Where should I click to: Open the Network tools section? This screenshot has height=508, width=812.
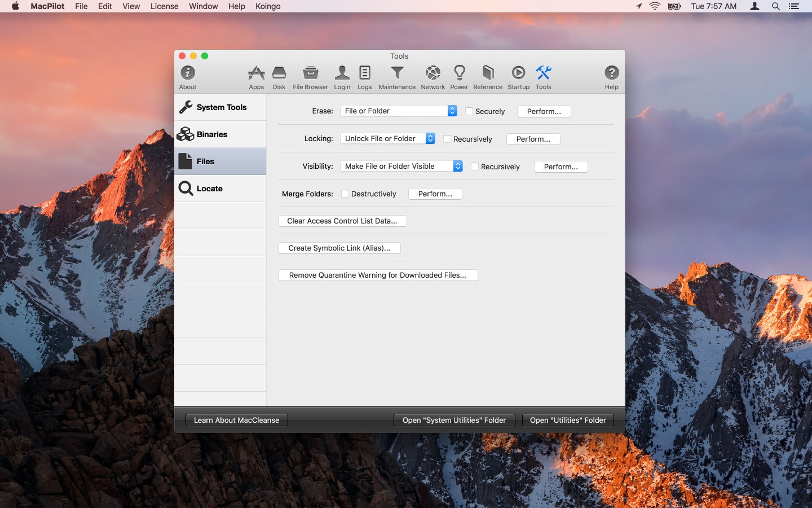[x=433, y=77]
